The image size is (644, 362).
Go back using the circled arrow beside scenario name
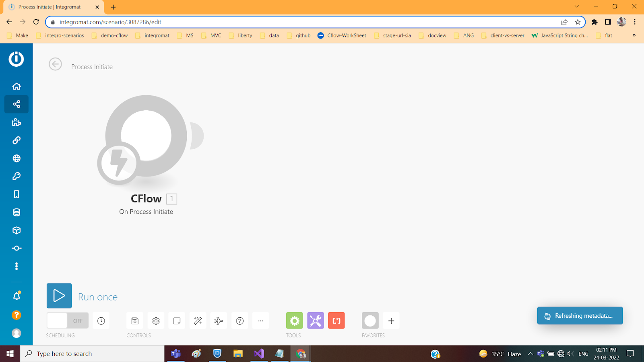pos(55,64)
